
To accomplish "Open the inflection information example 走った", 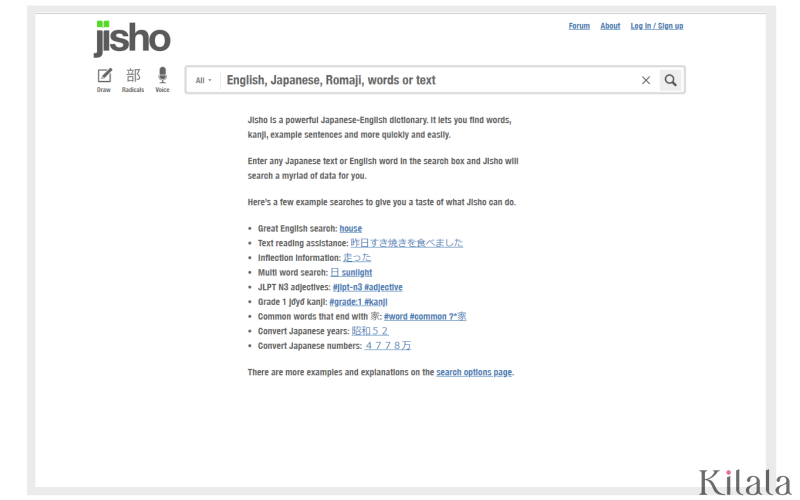I will click(x=357, y=258).
